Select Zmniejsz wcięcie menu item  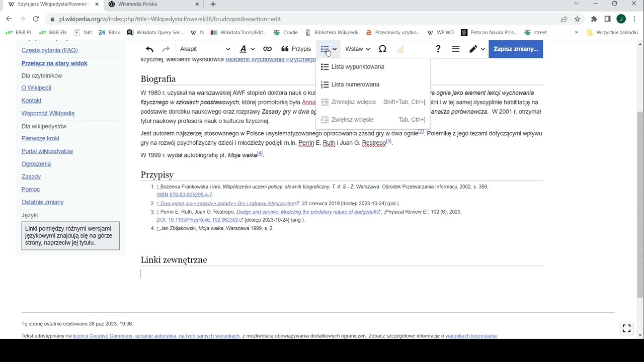(373, 102)
